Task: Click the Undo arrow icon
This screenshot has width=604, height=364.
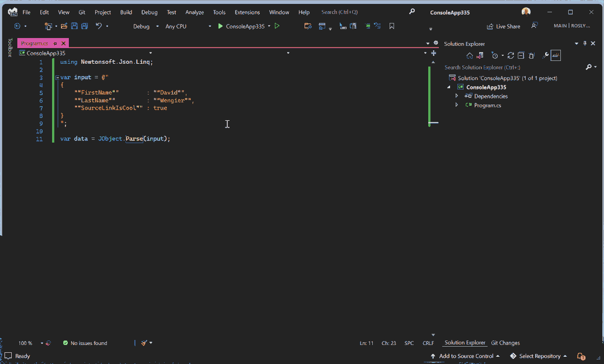Action: click(x=99, y=26)
